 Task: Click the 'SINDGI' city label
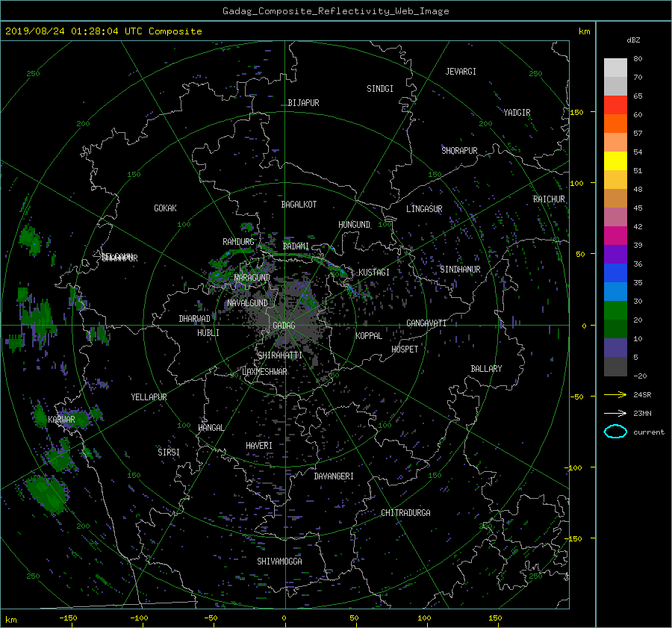(380, 89)
